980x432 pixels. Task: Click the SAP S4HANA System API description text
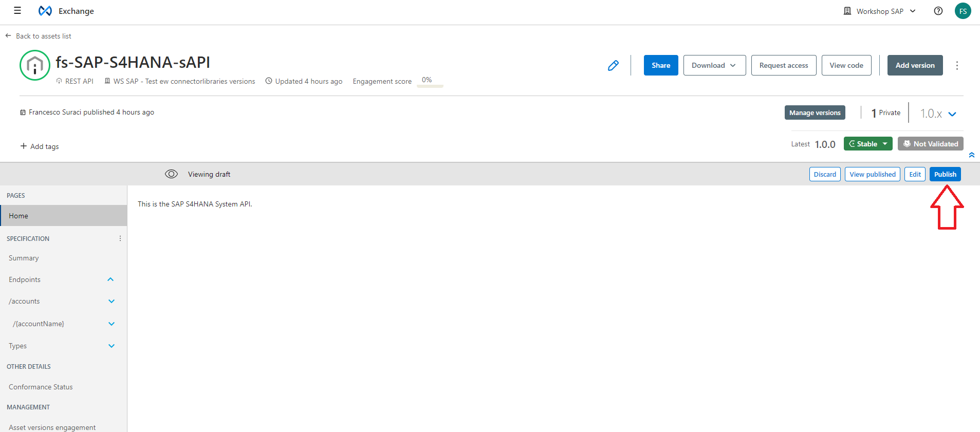point(195,204)
